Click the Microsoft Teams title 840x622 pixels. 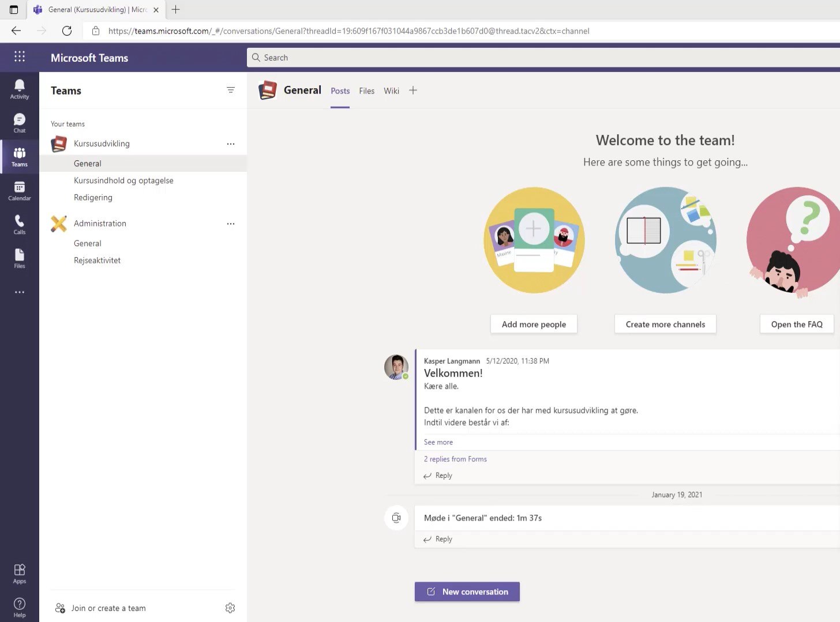(89, 58)
